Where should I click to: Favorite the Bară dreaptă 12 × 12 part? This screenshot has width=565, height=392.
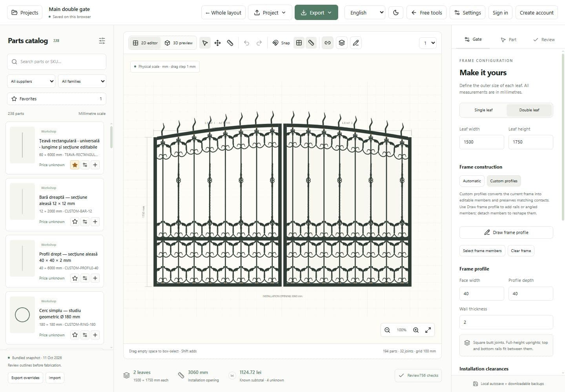[75, 222]
